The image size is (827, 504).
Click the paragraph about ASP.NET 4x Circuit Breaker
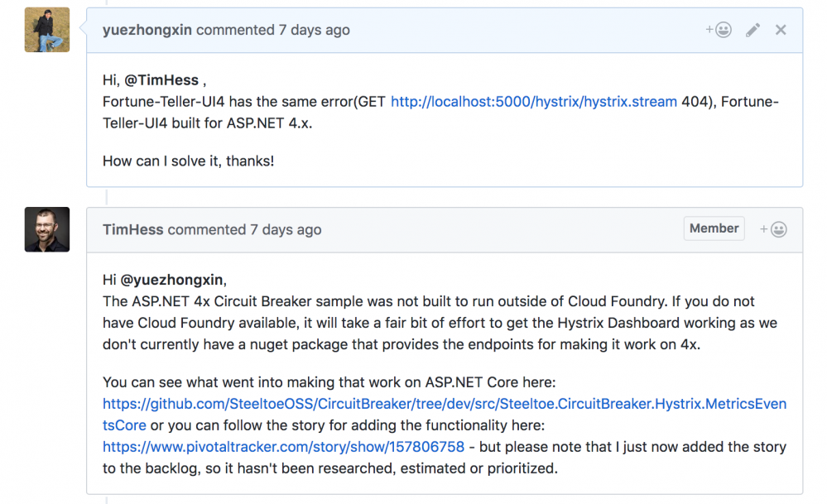tap(430, 323)
